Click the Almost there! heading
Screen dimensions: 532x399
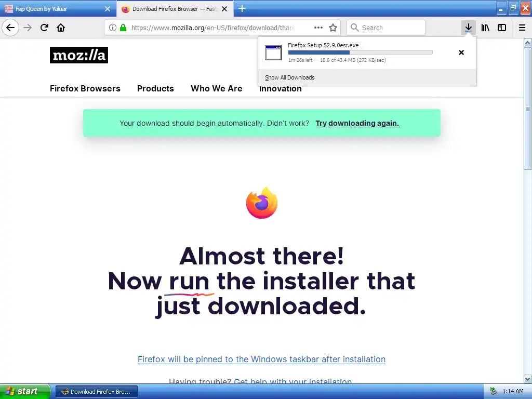point(262,256)
